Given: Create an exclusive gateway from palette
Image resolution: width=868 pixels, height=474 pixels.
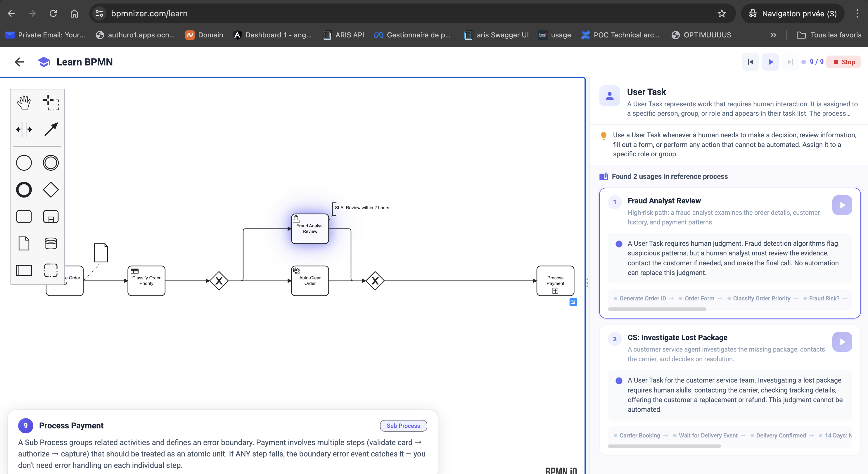Looking at the screenshot, I should (x=51, y=190).
